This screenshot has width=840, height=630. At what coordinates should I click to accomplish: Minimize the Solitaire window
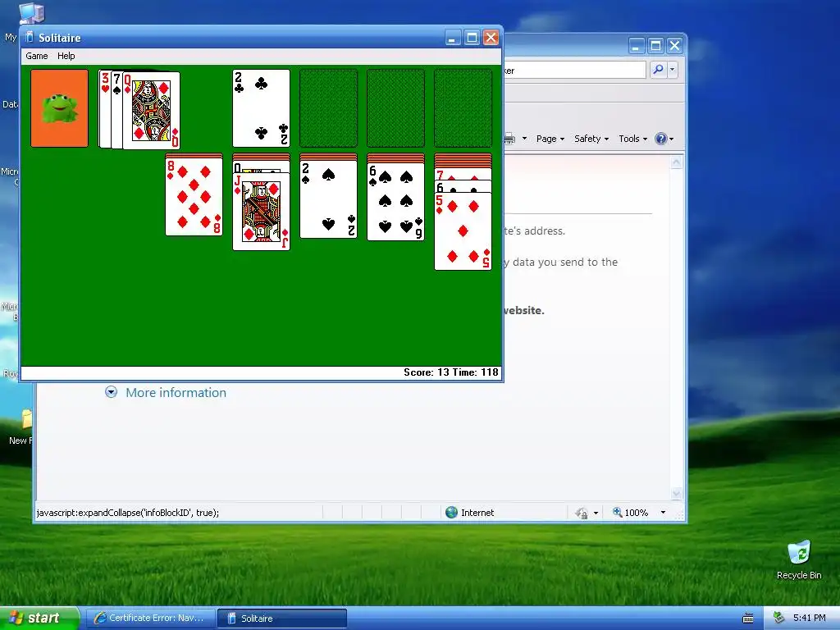[x=453, y=38]
